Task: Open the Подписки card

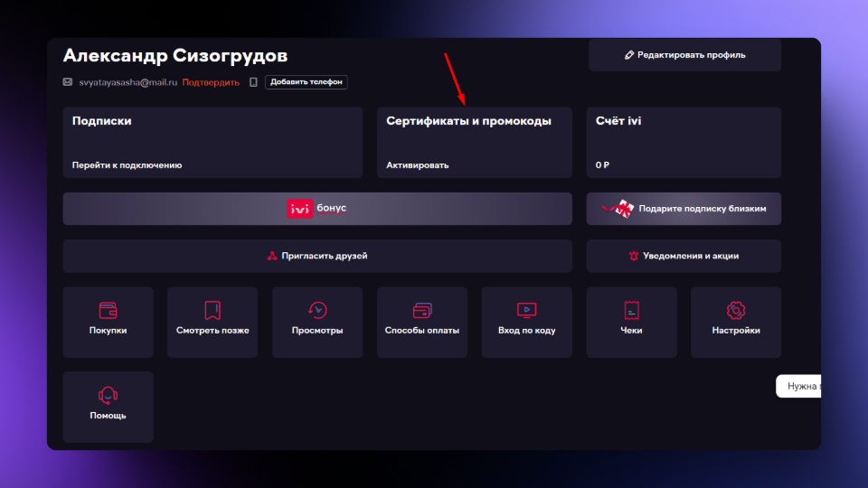Action: coord(212,142)
